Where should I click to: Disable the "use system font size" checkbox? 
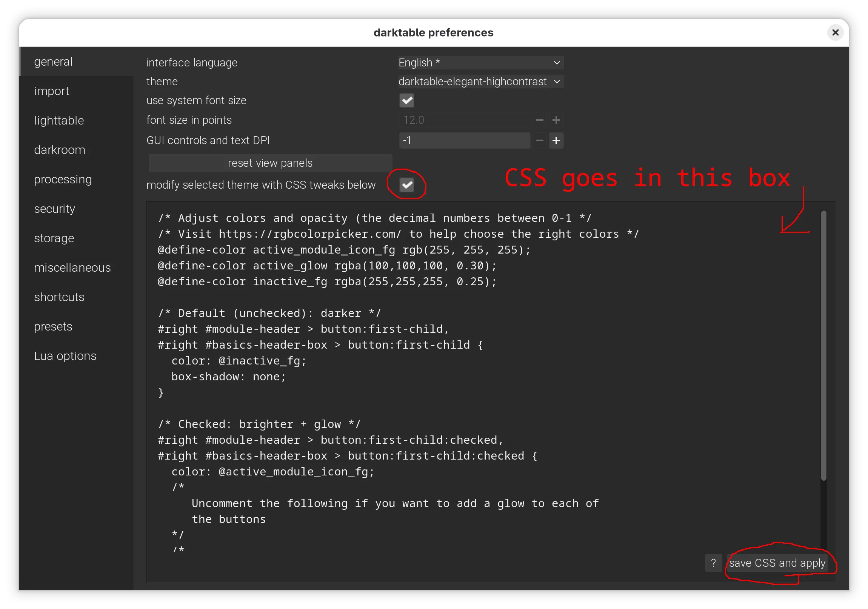tap(407, 100)
